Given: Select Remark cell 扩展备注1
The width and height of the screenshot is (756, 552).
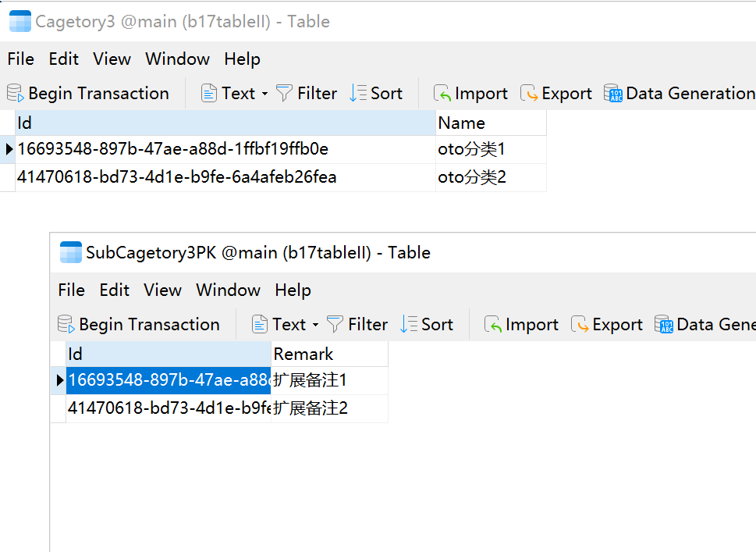Looking at the screenshot, I should (x=329, y=381).
